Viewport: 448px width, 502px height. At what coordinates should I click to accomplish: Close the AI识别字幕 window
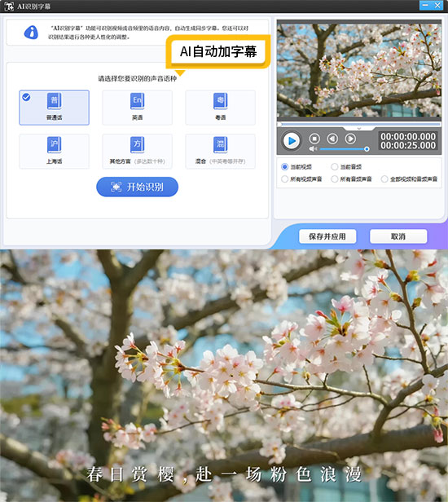tap(437, 5)
